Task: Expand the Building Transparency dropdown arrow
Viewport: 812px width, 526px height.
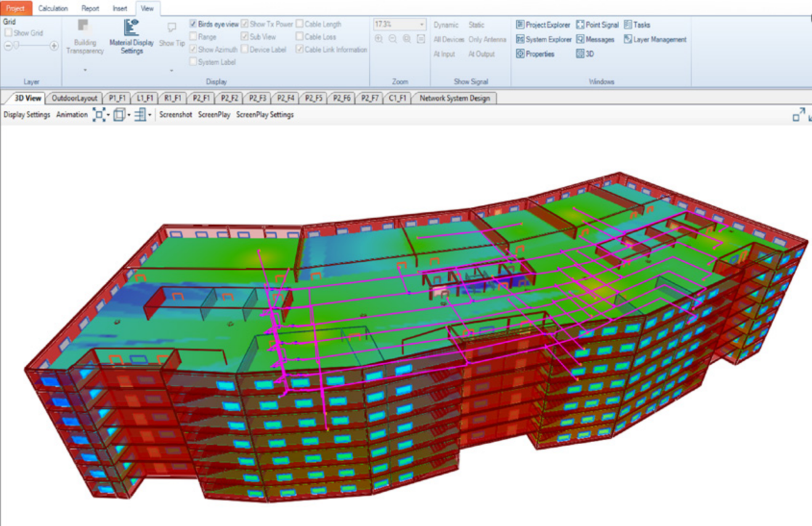Action: (85, 70)
